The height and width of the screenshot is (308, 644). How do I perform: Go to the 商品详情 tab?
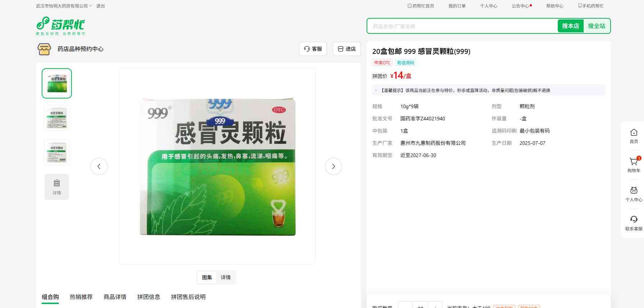coord(115,297)
